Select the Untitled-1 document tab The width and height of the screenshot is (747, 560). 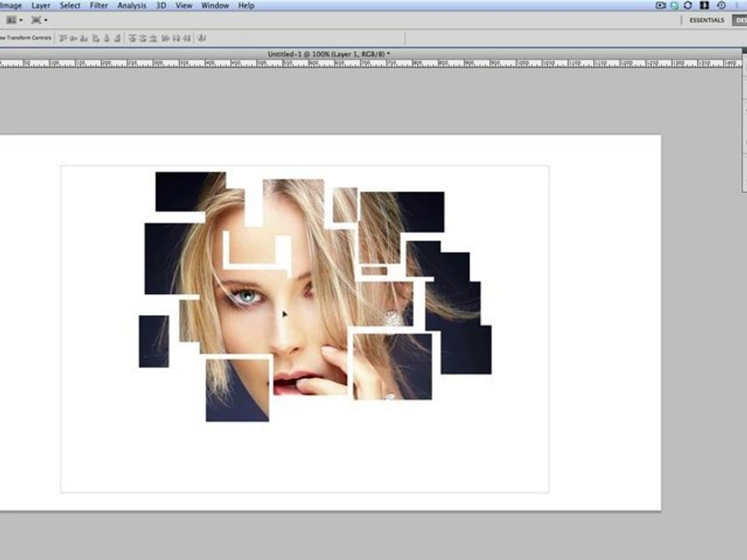pos(328,54)
